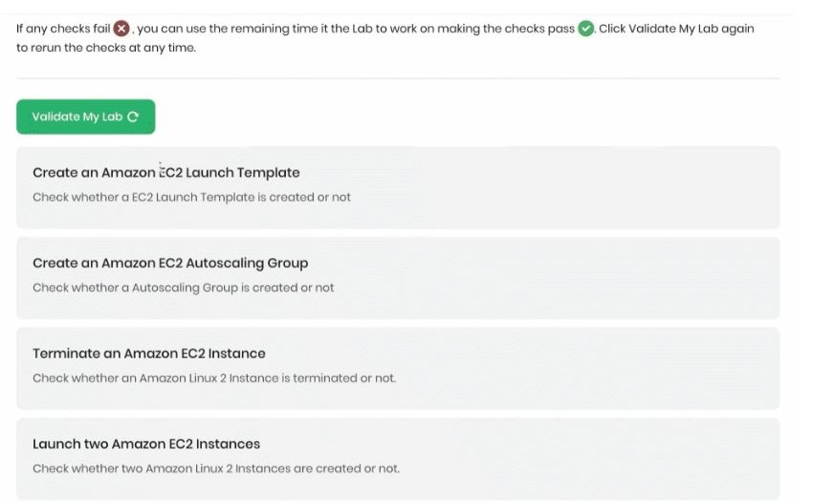Click the red fail X icon
Image resolution: width=813 pixels, height=504 pixels.
pos(121,29)
